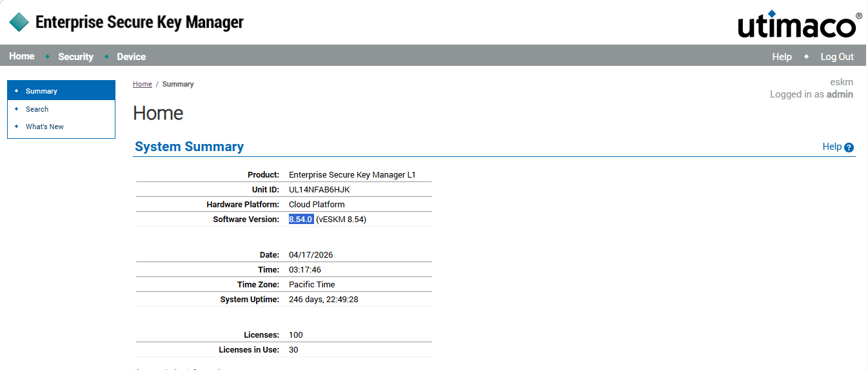Click the Enterprise Secure Key Manager title
Screen dimensions: 868x370
pyautogui.click(x=139, y=22)
